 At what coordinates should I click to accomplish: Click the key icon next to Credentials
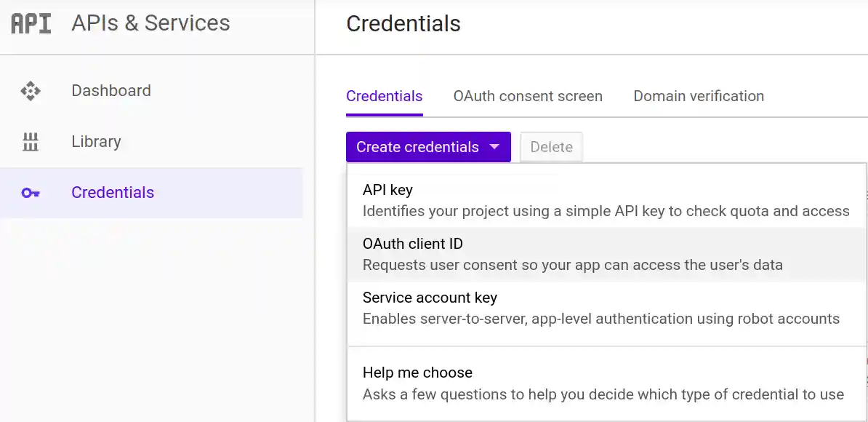[30, 192]
